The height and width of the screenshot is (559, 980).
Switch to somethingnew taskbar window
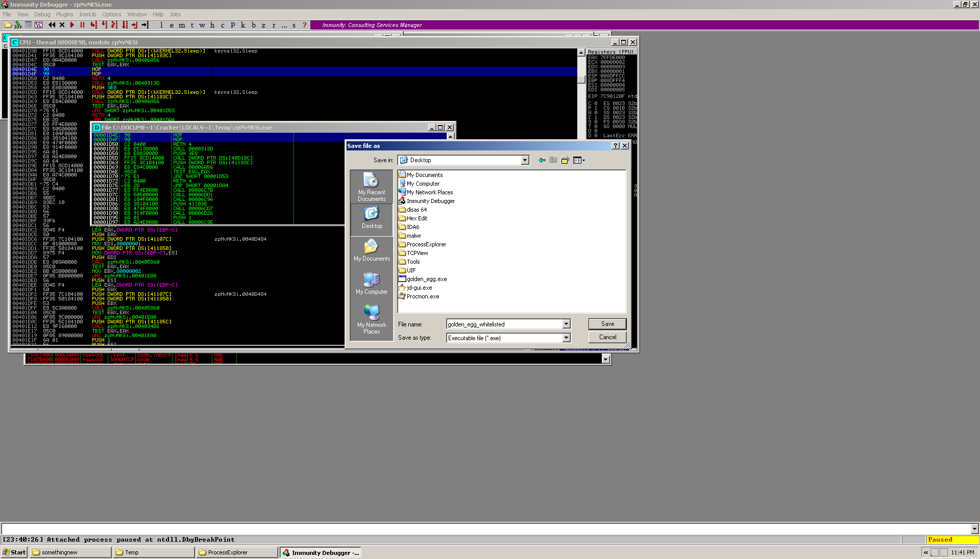(x=70, y=552)
